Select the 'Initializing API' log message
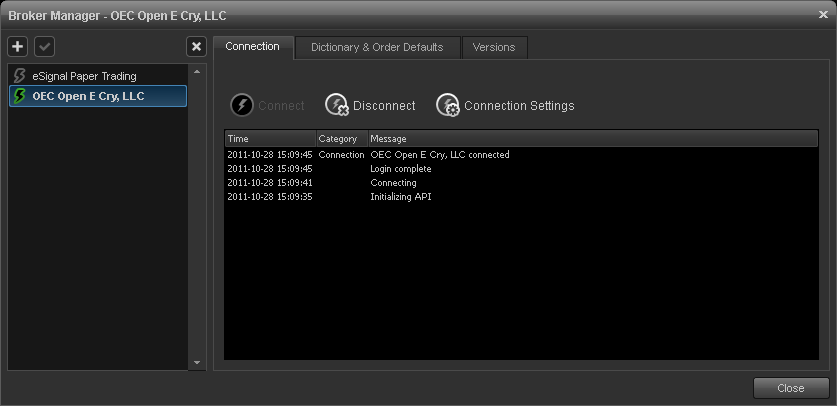837x406 pixels. point(401,197)
